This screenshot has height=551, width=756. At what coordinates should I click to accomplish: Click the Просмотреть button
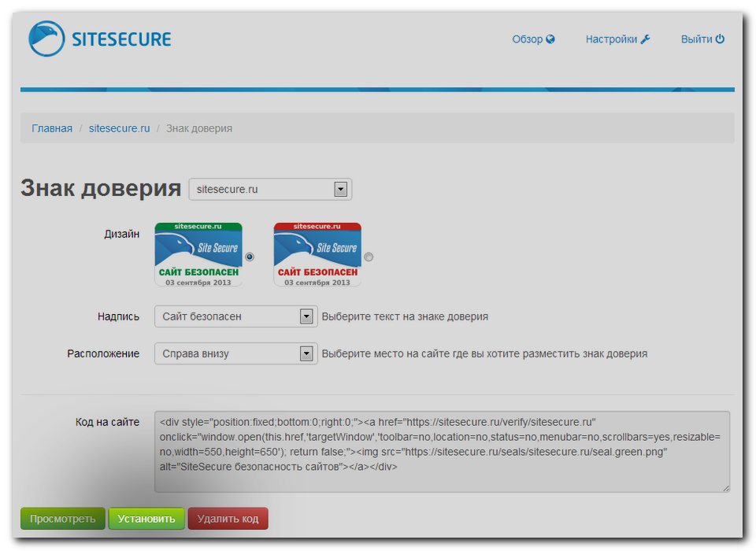[63, 519]
